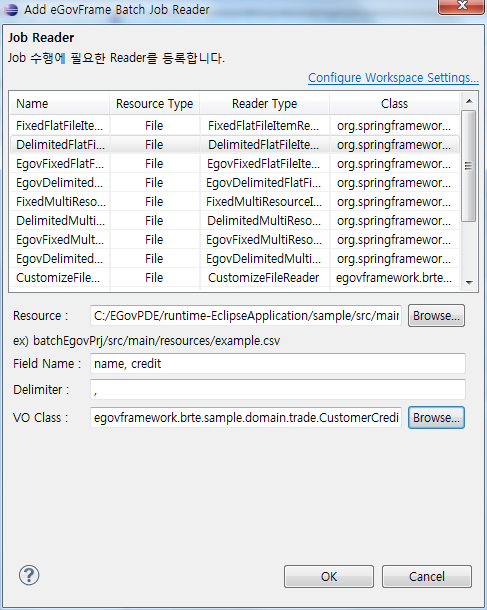Image resolution: width=487 pixels, height=610 pixels.
Task: Select the EgovFixedFlatF... row name
Action: pos(60,164)
